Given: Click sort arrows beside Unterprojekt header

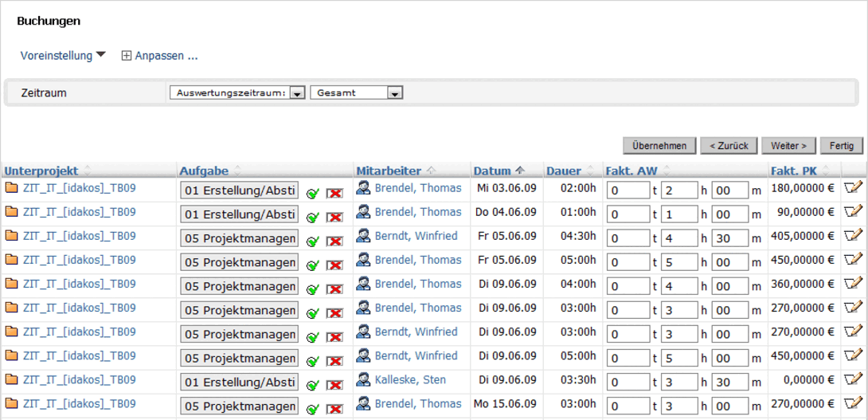Looking at the screenshot, I should tap(87, 171).
